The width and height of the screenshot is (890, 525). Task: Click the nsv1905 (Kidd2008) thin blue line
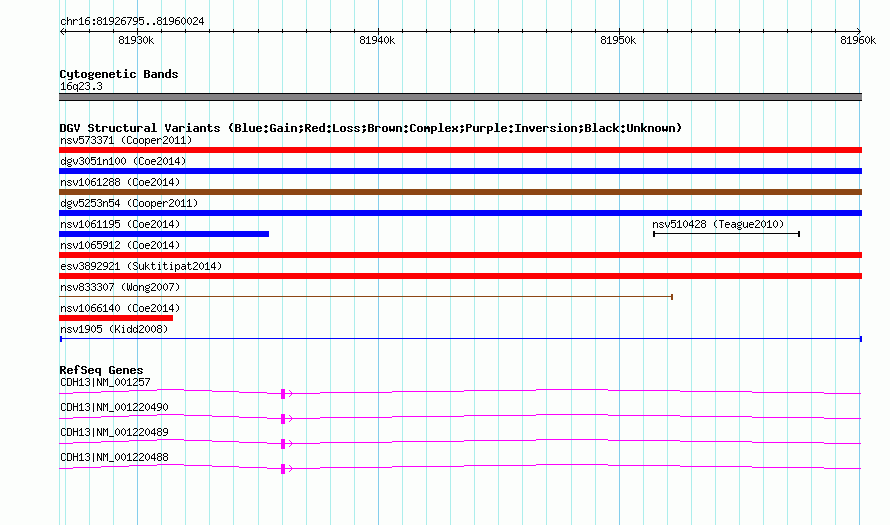point(461,339)
